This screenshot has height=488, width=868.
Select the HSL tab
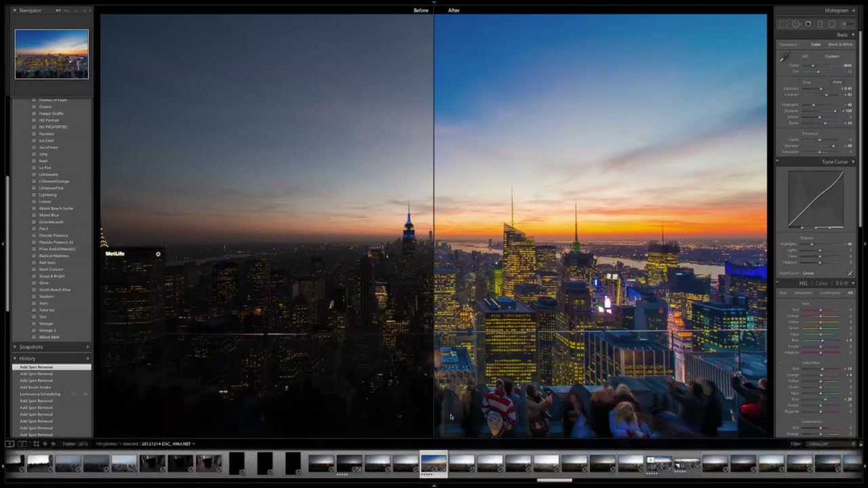[x=804, y=283]
